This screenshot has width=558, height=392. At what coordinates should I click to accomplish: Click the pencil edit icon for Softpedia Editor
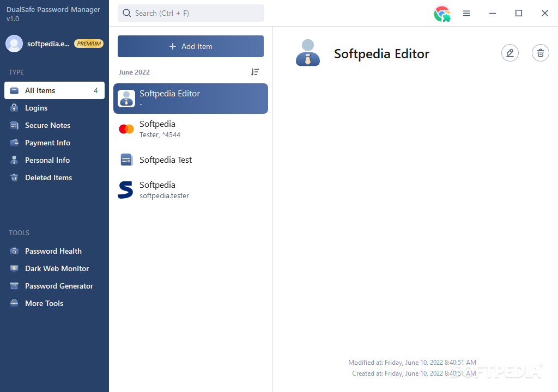pos(510,53)
